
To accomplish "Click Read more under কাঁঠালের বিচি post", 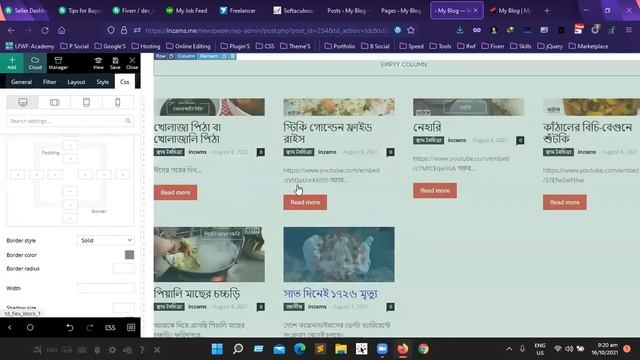I will click(x=564, y=202).
